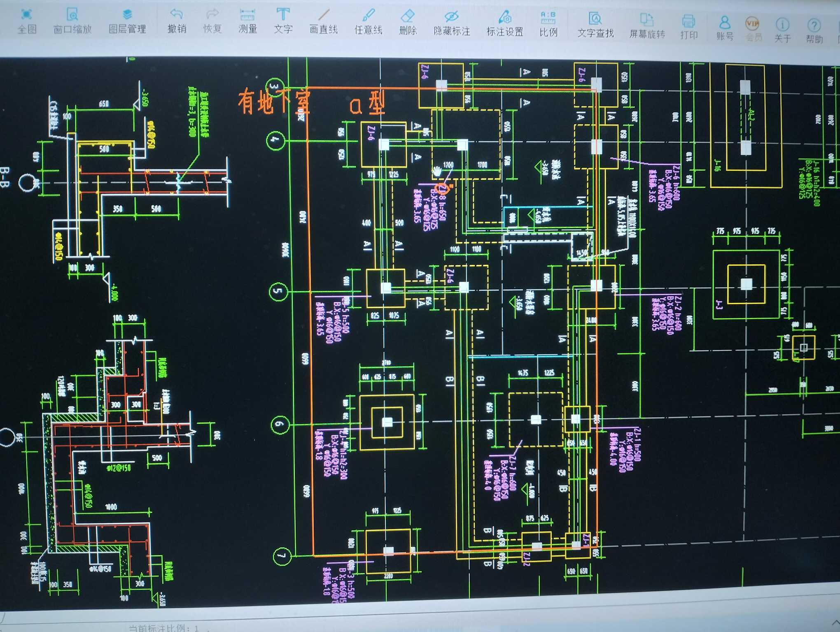Click the 打印 print icon
This screenshot has height=632, width=840.
click(x=689, y=28)
